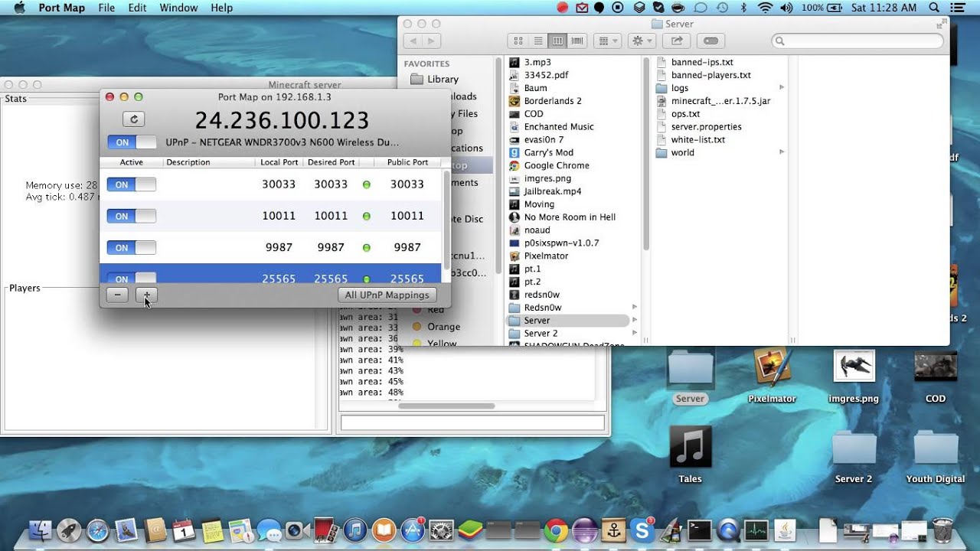
Task: Open the Apple menu
Action: tap(19, 8)
